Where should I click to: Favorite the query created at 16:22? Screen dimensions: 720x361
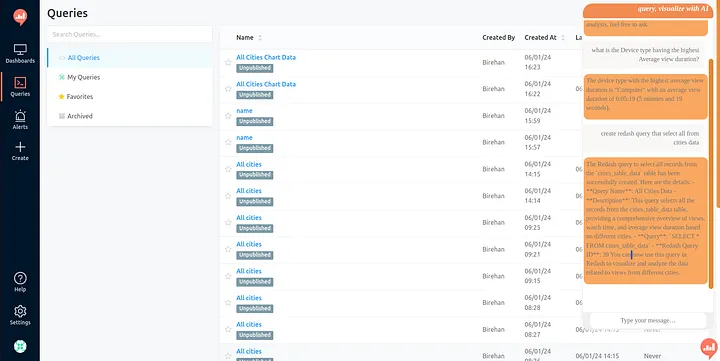(x=228, y=89)
